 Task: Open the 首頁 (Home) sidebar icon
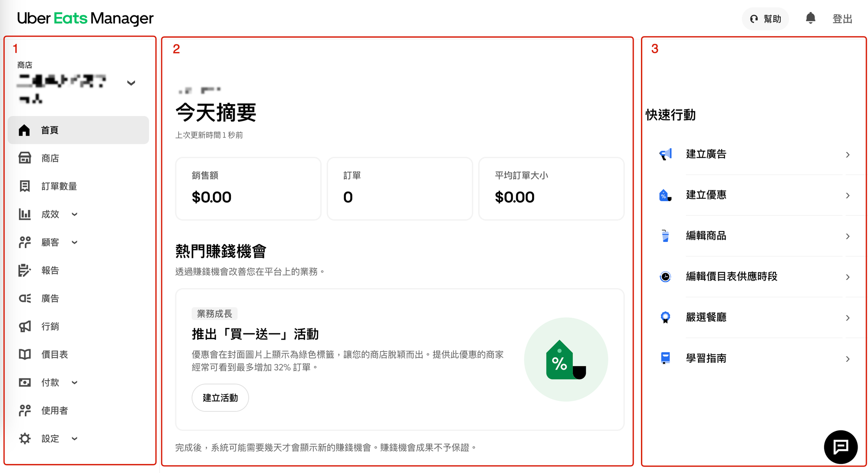click(25, 129)
